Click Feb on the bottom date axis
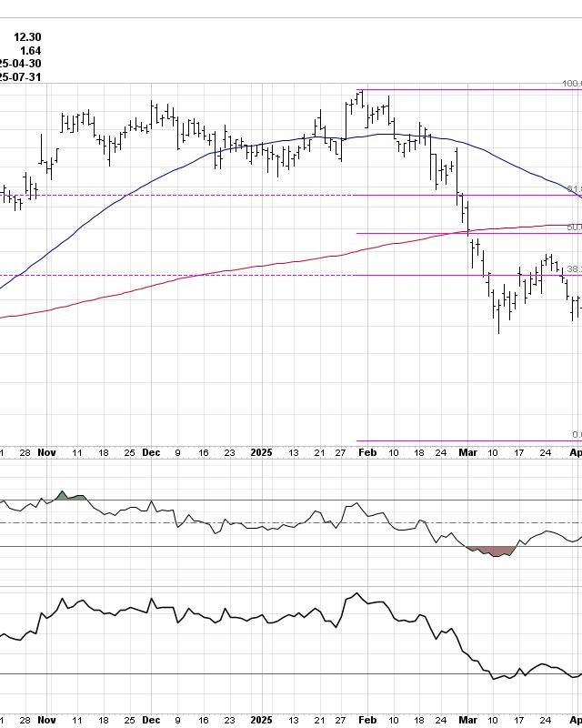The image size is (582, 728). [x=365, y=720]
